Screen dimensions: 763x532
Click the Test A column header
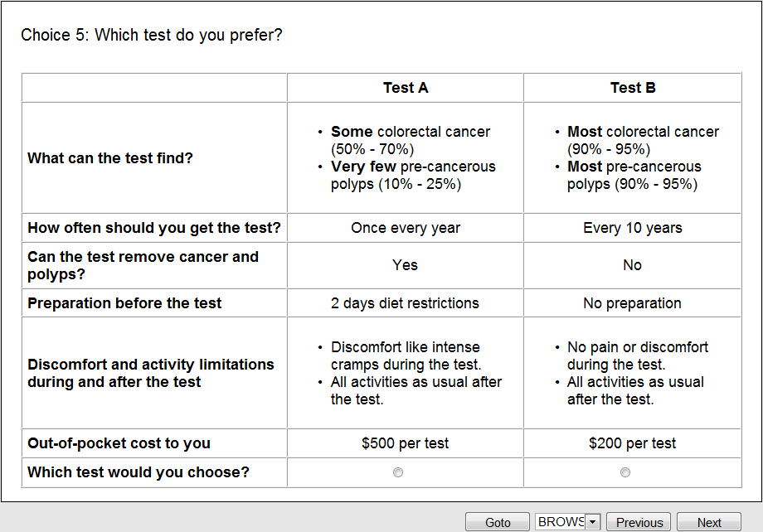tap(406, 88)
